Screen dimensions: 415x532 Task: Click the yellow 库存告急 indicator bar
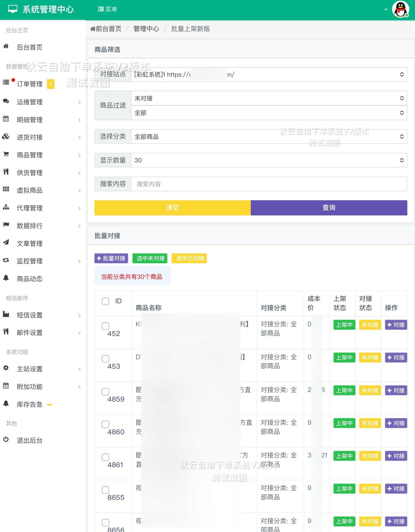(x=49, y=404)
